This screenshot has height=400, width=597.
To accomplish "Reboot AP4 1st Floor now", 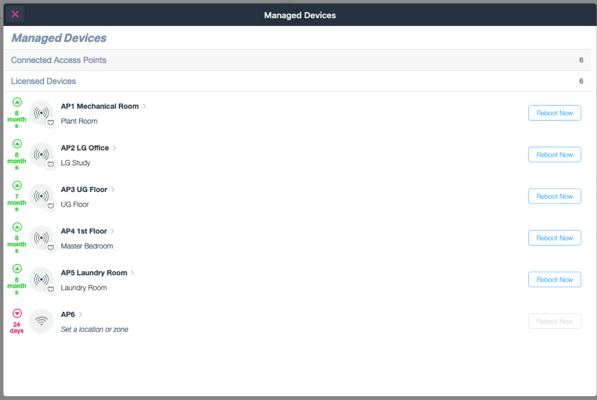I will (554, 238).
